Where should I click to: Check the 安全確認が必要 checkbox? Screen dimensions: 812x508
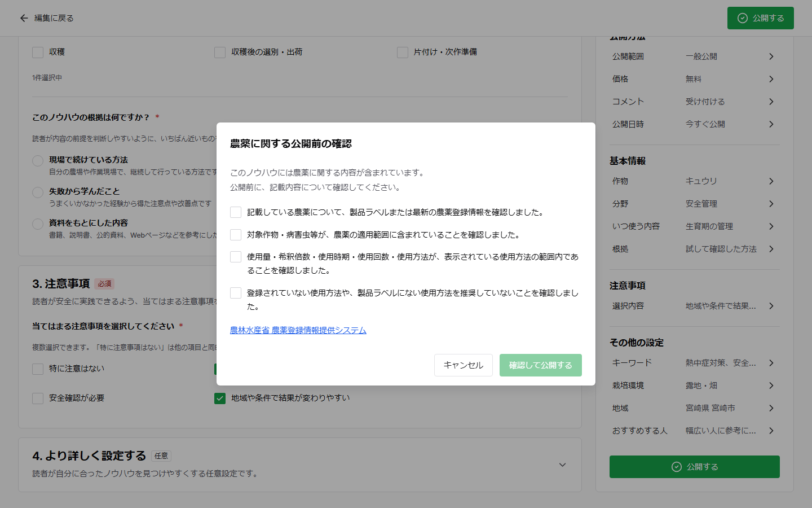point(38,398)
